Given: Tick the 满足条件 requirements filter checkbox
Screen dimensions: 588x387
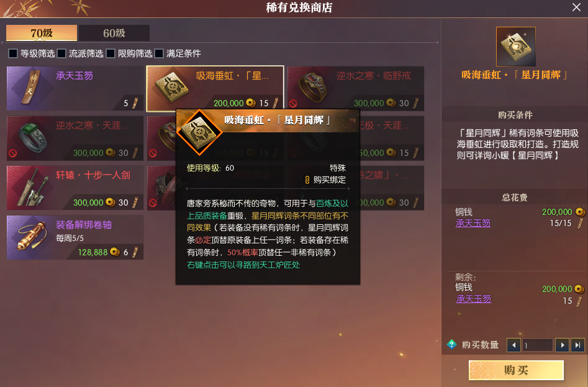Looking at the screenshot, I should [159, 53].
